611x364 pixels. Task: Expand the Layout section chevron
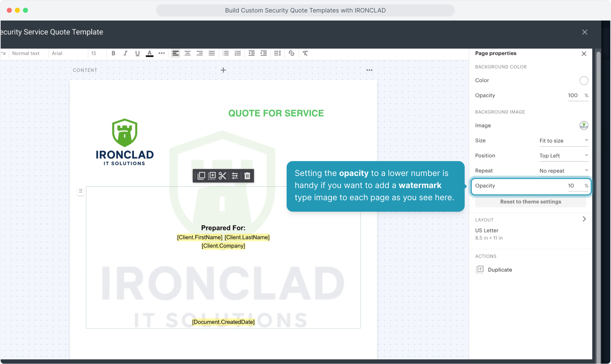coord(584,219)
